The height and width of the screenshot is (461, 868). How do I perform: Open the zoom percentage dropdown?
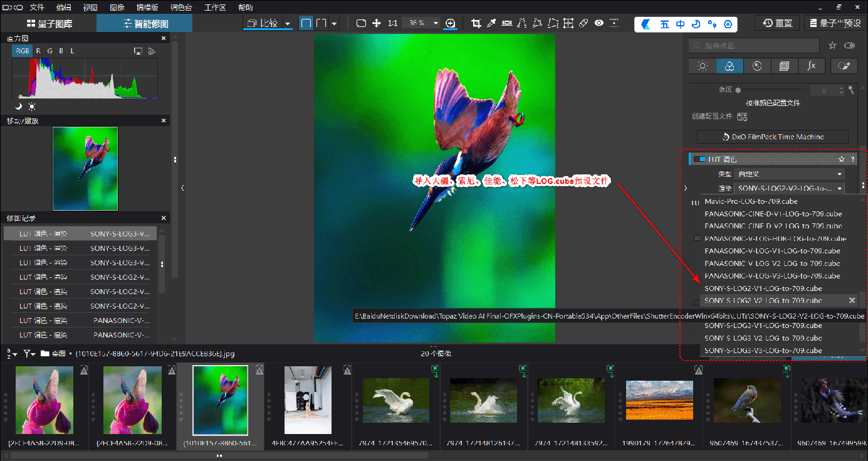coord(436,23)
